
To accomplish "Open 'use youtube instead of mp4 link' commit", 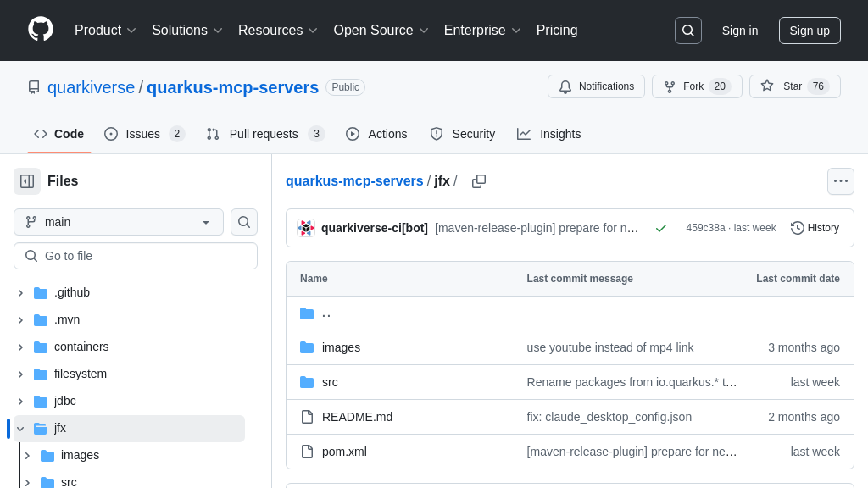I will click(x=610, y=347).
